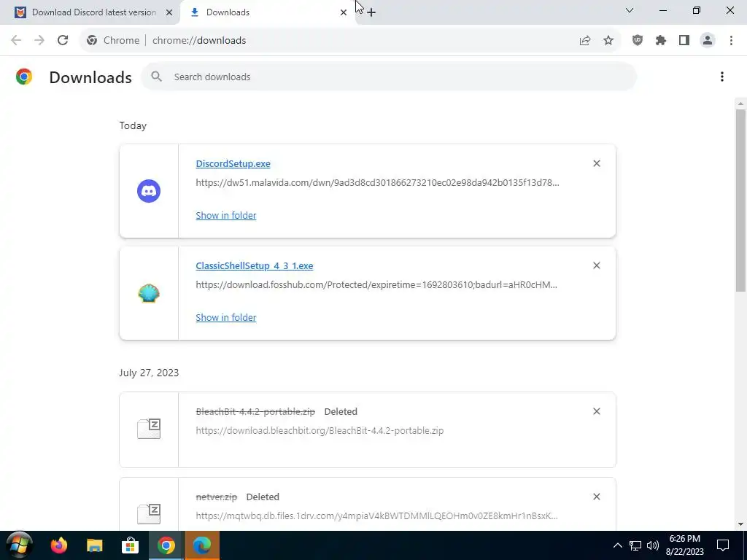This screenshot has height=560, width=747.
Task: Open the Chrome three-dot browser menu
Action: 731,41
